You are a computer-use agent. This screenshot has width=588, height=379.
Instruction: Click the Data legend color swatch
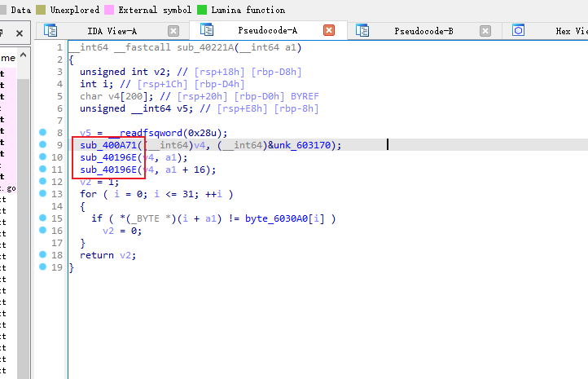click(x=3, y=10)
